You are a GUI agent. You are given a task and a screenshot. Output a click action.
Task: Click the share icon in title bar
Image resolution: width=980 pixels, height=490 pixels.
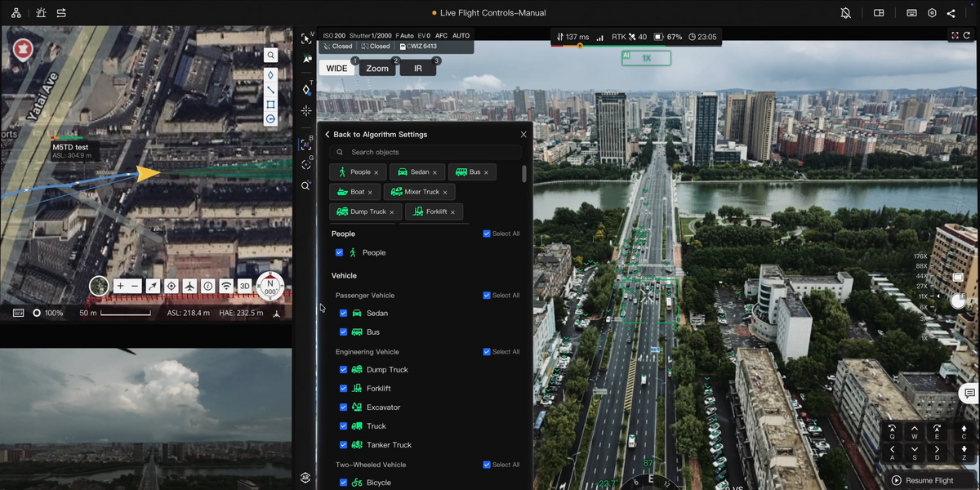[x=951, y=13]
